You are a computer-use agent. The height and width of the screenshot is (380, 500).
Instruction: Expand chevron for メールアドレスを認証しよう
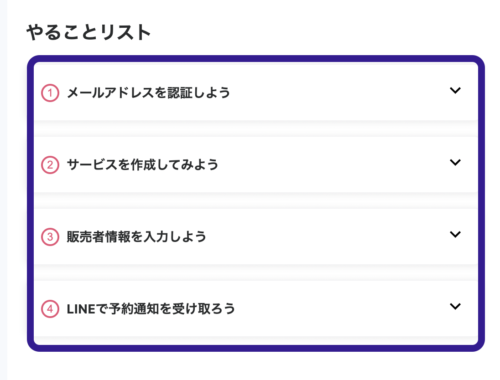pos(455,90)
